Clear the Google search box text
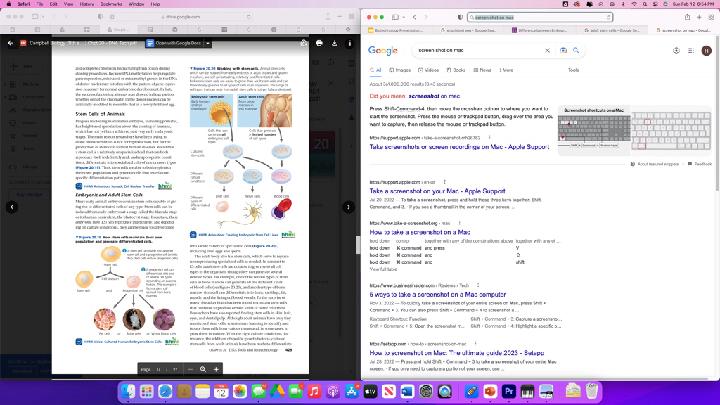The image size is (720, 405). (547, 50)
